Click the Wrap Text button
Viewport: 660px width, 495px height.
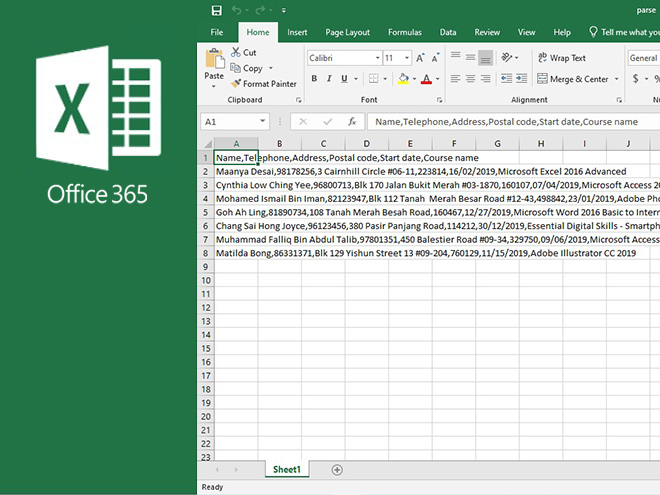click(x=562, y=58)
